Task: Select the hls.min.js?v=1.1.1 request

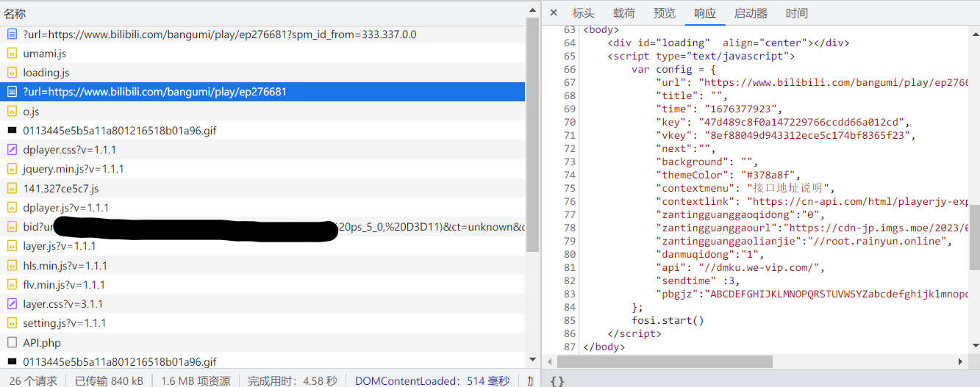Action: pos(65,266)
